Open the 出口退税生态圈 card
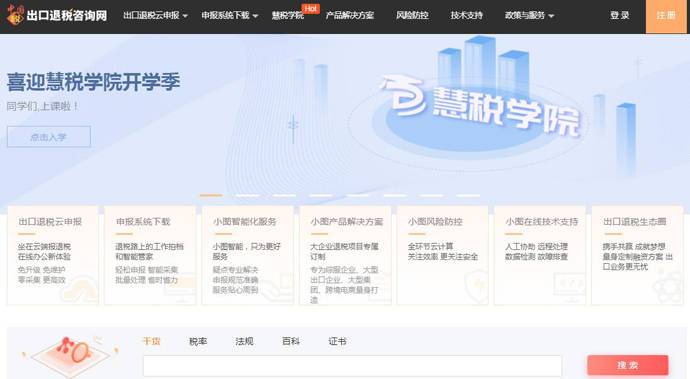 [x=637, y=255]
